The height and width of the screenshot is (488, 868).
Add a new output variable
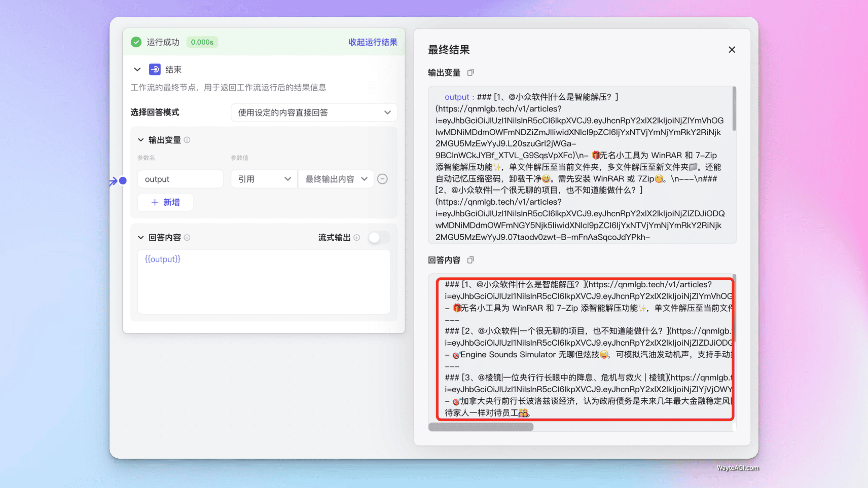click(166, 202)
